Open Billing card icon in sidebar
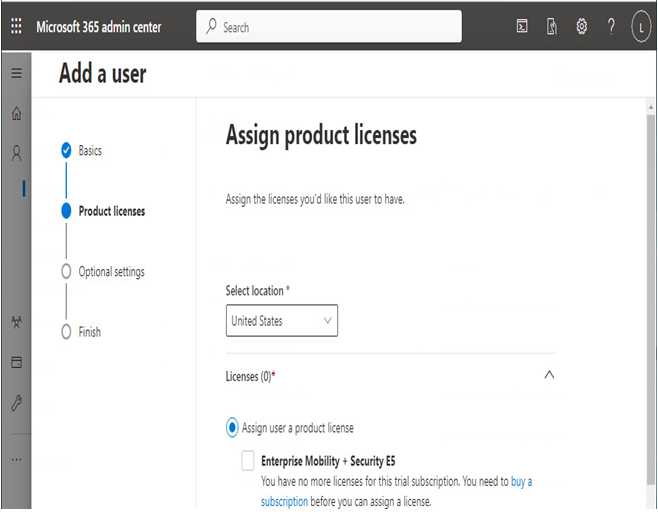The height and width of the screenshot is (514, 658). coord(16,362)
